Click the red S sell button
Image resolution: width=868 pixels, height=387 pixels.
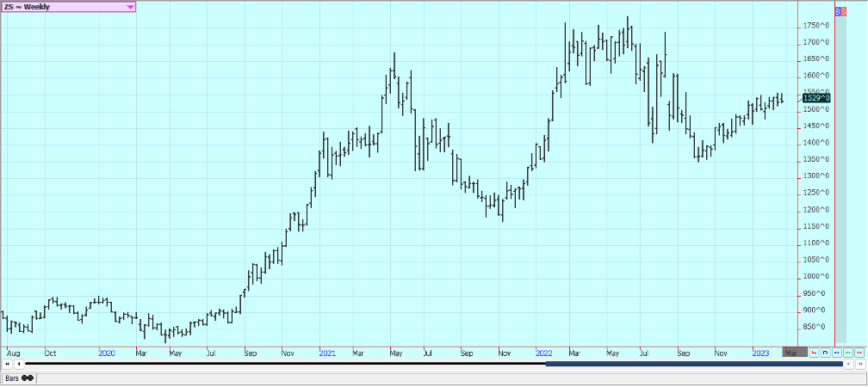[843, 11]
